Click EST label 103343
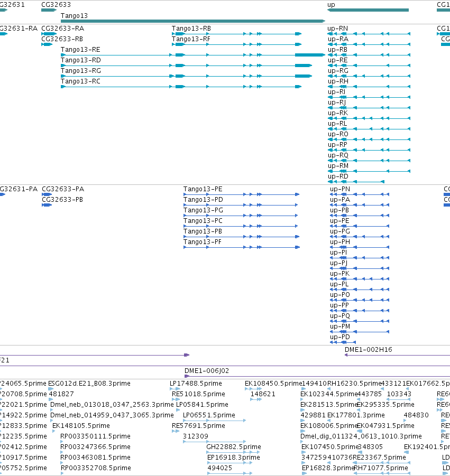 point(399,394)
